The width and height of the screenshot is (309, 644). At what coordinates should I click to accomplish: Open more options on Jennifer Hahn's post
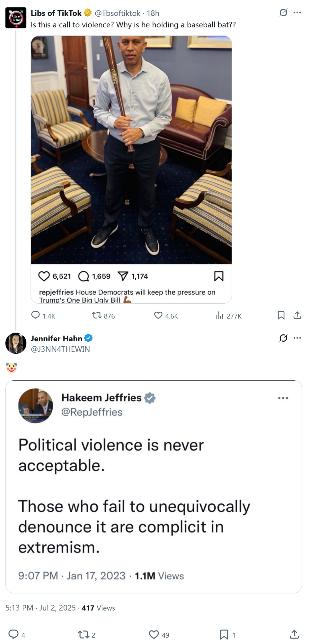click(x=297, y=338)
